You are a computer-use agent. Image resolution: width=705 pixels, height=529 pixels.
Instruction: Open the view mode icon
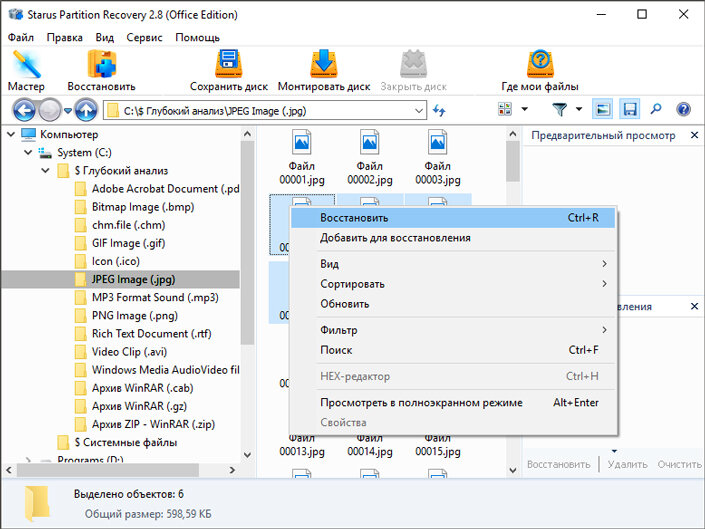pyautogui.click(x=505, y=109)
